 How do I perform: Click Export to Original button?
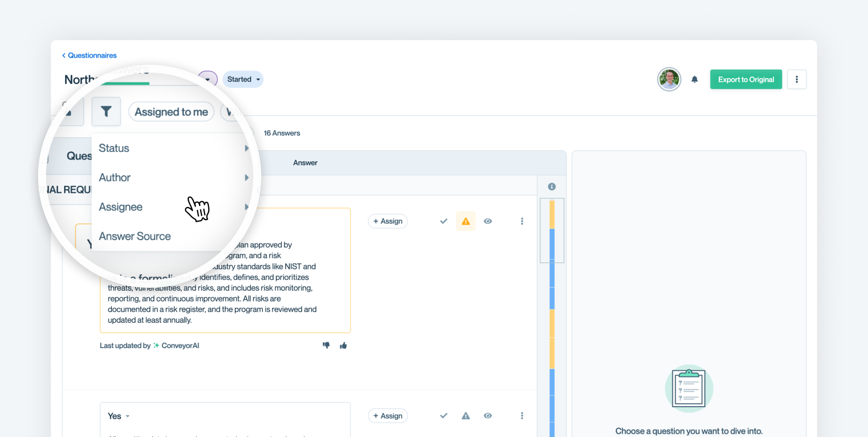click(x=746, y=79)
